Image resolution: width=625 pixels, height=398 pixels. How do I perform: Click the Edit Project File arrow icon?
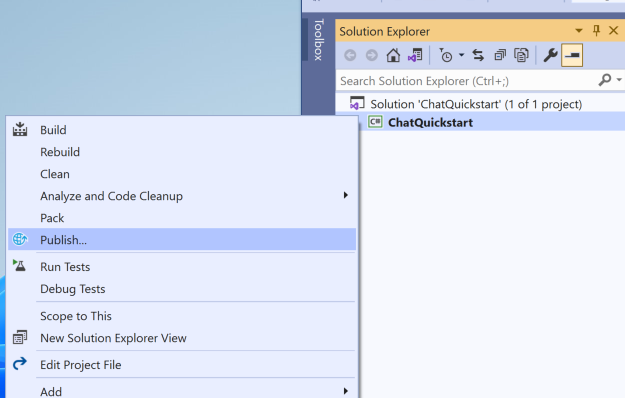tap(20, 363)
